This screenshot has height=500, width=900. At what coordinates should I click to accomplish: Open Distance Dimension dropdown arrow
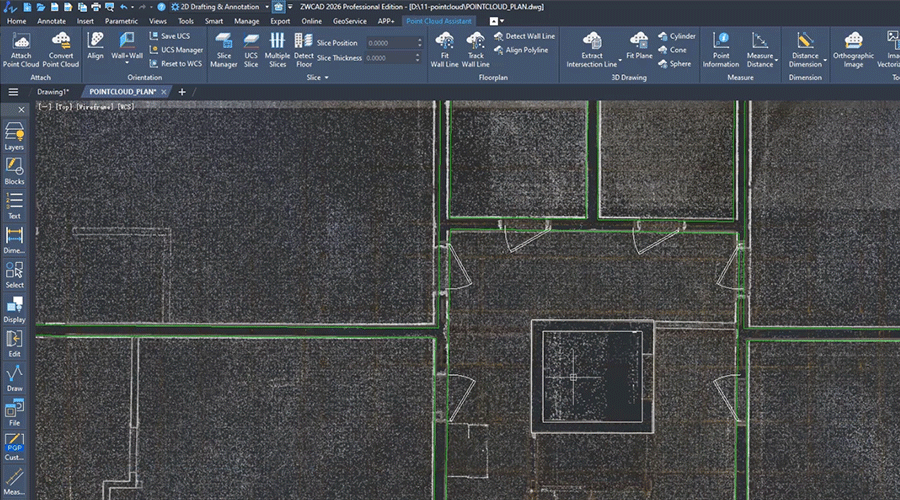[x=825, y=60]
